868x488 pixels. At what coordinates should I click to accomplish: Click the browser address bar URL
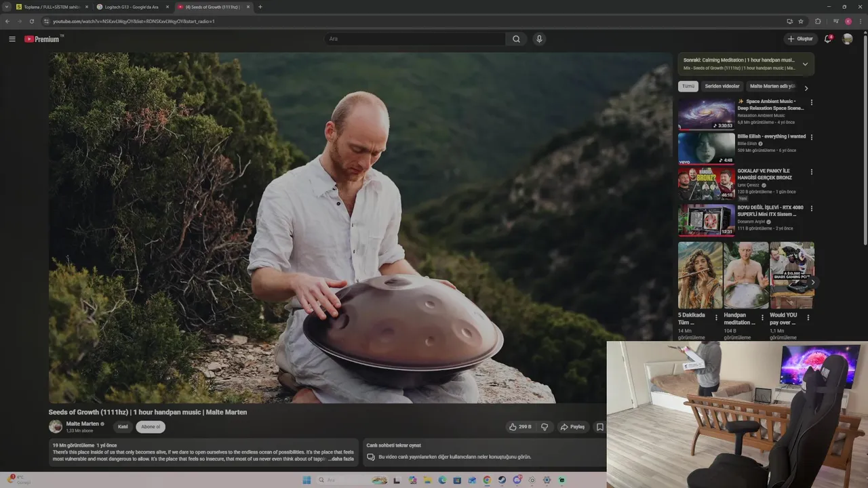click(134, 21)
